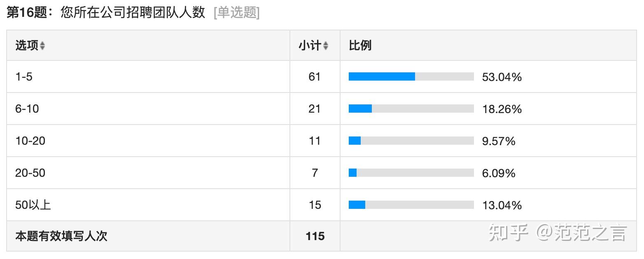The height and width of the screenshot is (259, 644).
Task: Click the 9.57% progress bar
Action: [x=411, y=141]
